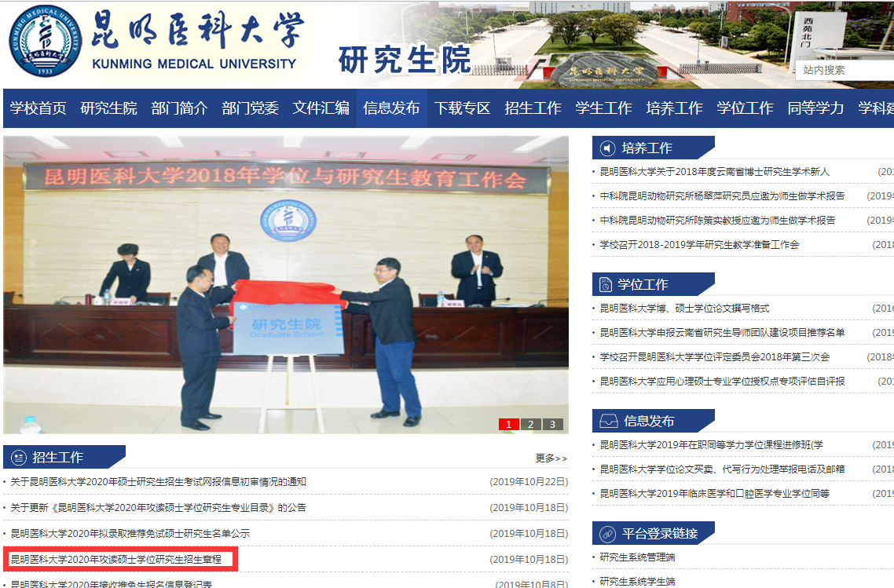Open 研究生系统管理端 login link
This screenshot has width=894, height=588.
[637, 557]
